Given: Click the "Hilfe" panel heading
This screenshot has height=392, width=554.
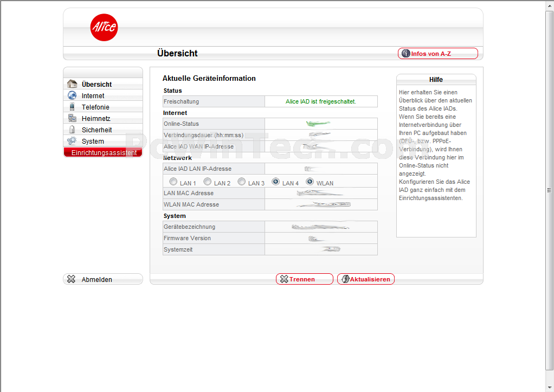Looking at the screenshot, I should click(436, 80).
